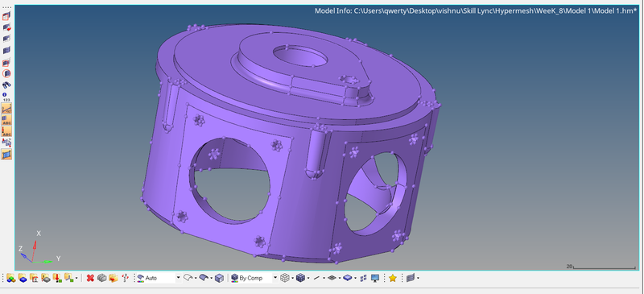This screenshot has height=294, width=644.
Task: Click the monitor display icon
Action: click(374, 279)
